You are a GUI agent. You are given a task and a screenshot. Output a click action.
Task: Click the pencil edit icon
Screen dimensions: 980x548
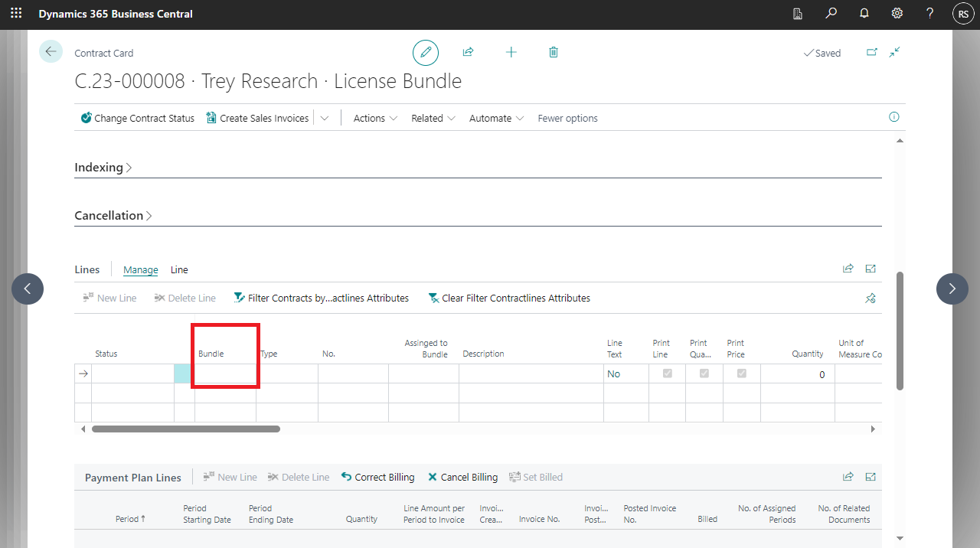pyautogui.click(x=426, y=52)
